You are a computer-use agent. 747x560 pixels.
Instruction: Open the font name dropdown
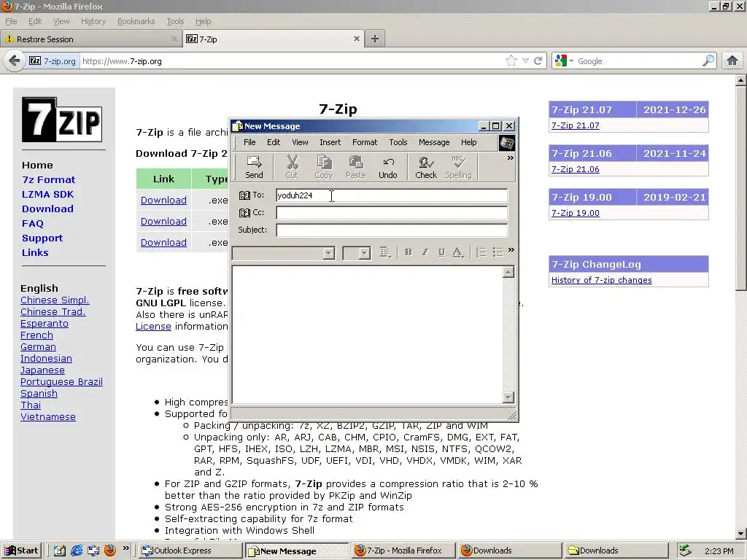(328, 253)
